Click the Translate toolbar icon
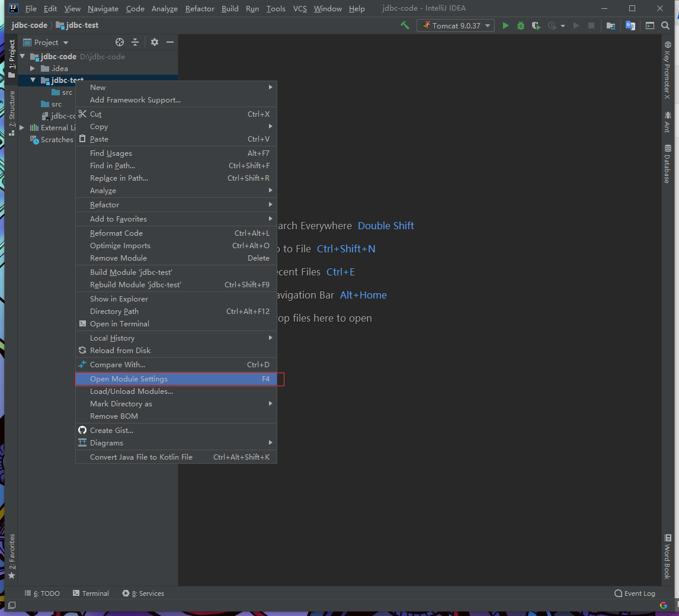Viewport: 679px width, 616px height. point(630,25)
